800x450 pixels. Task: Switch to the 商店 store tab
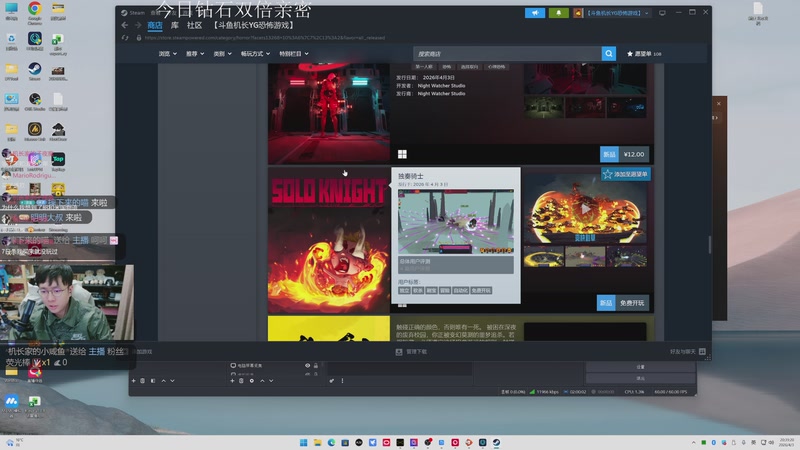tap(155, 26)
